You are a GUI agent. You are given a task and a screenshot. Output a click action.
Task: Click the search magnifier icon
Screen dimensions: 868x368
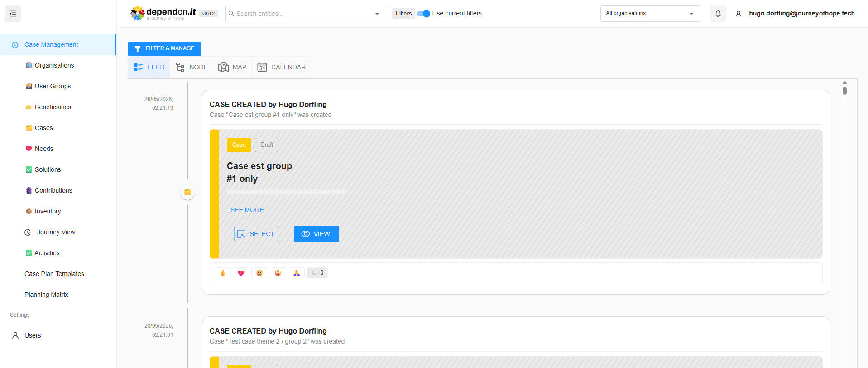tap(231, 14)
